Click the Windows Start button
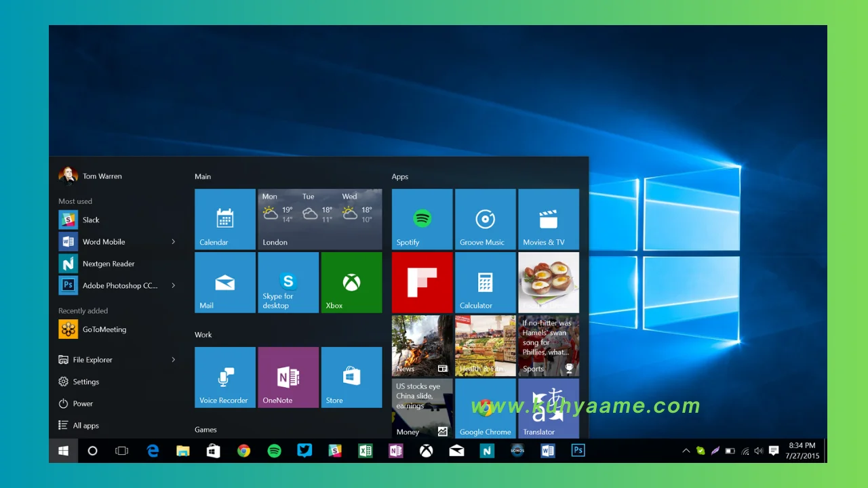 click(x=64, y=451)
